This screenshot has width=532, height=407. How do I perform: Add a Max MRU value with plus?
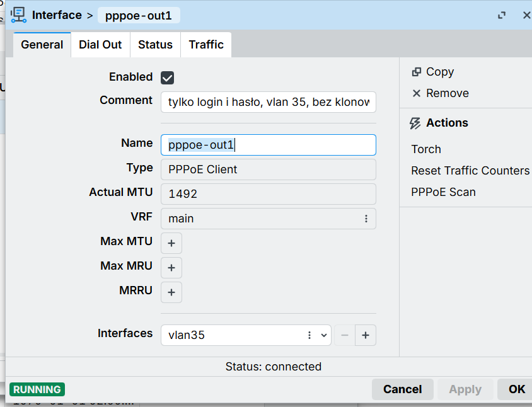click(x=171, y=268)
